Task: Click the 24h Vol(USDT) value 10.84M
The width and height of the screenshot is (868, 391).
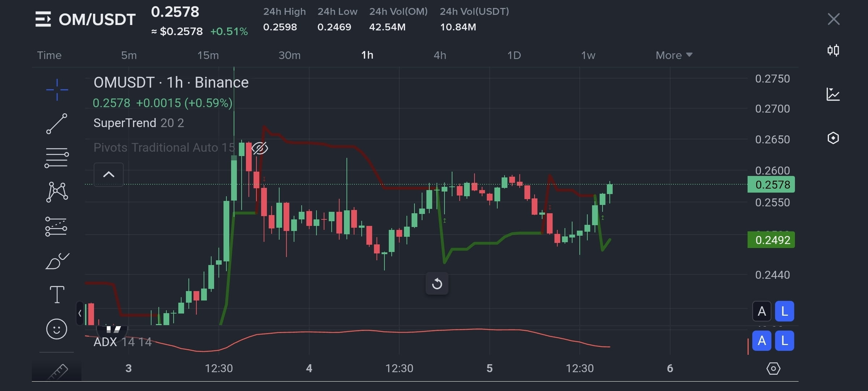Action: (458, 27)
